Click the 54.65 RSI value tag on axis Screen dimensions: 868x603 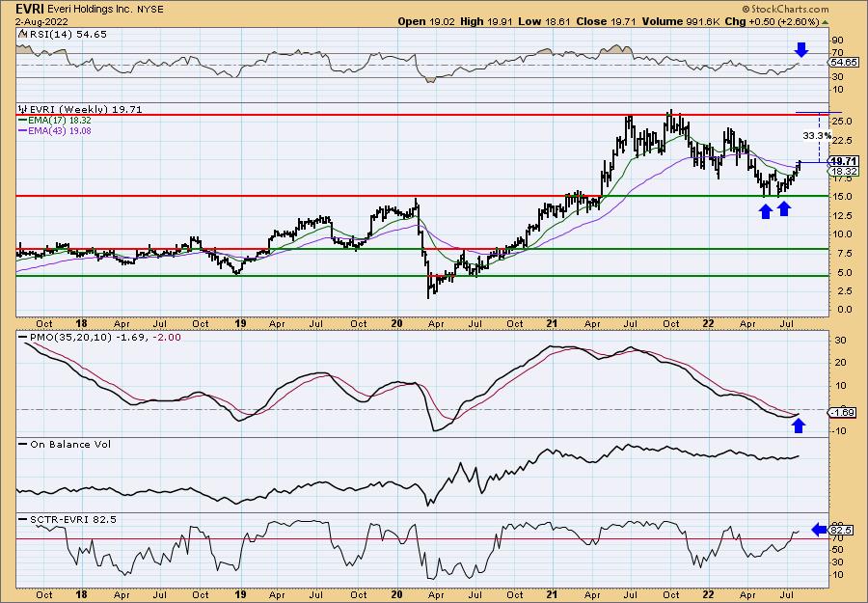[x=844, y=63]
